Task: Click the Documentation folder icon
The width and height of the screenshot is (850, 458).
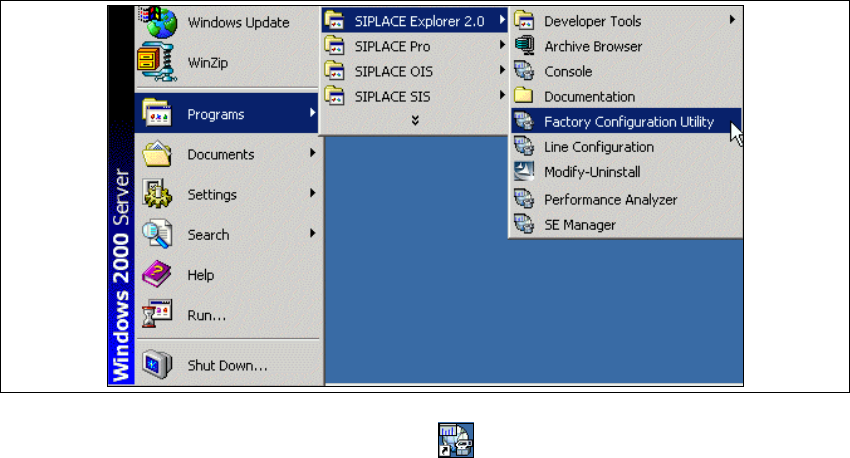Action: tap(524, 96)
